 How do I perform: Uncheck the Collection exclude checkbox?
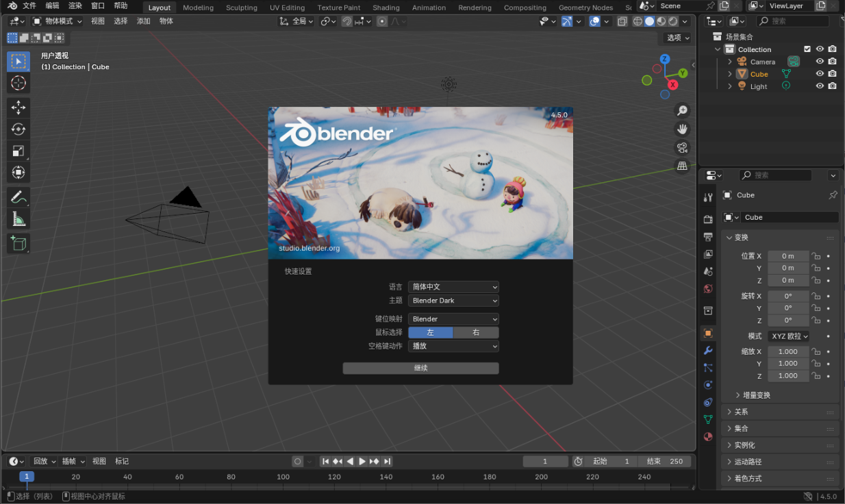(x=807, y=49)
